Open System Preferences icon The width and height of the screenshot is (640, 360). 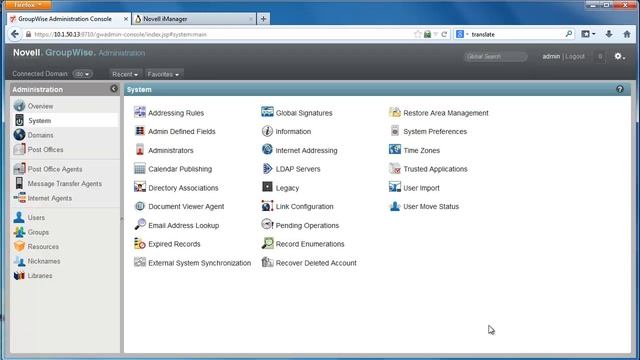click(x=395, y=131)
